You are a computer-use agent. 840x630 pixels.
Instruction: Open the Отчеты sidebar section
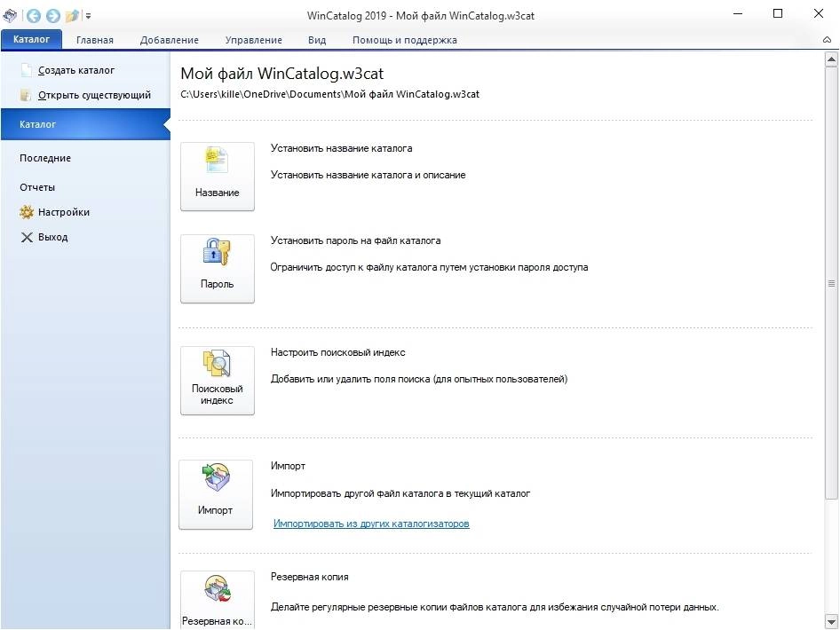[x=37, y=187]
